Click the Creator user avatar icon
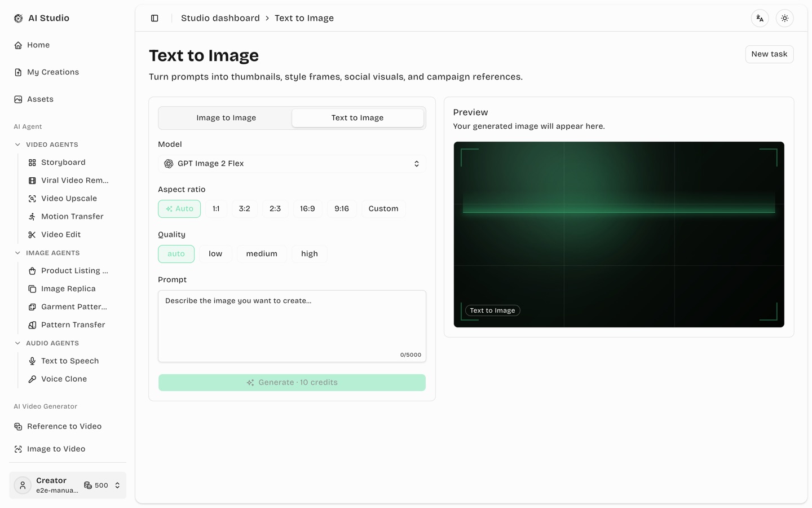The height and width of the screenshot is (508, 812). pyautogui.click(x=23, y=485)
